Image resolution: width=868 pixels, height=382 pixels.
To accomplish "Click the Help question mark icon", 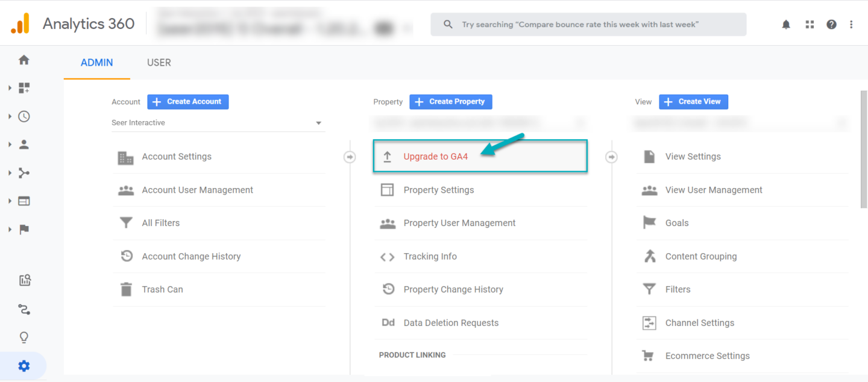I will pyautogui.click(x=831, y=25).
